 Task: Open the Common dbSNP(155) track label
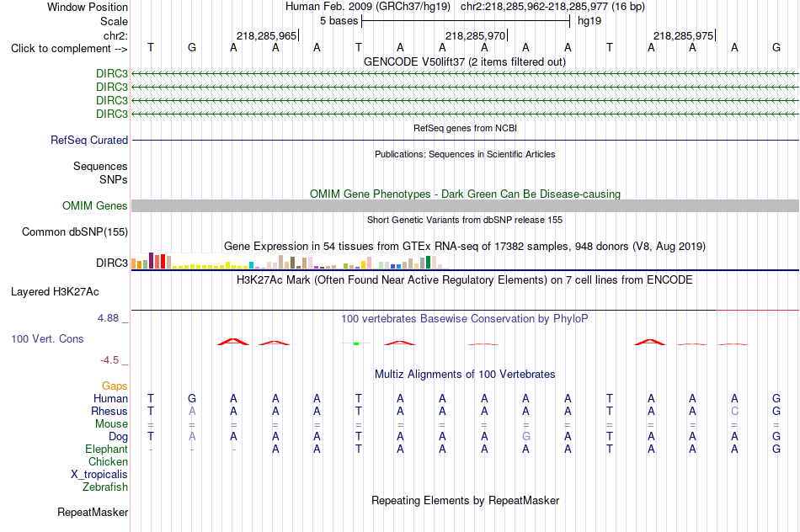click(x=75, y=232)
